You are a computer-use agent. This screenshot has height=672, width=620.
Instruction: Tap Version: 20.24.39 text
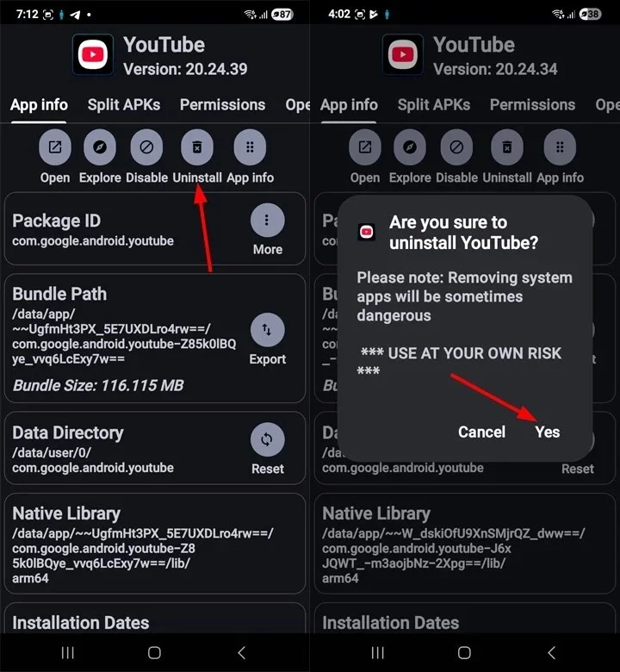point(185,69)
